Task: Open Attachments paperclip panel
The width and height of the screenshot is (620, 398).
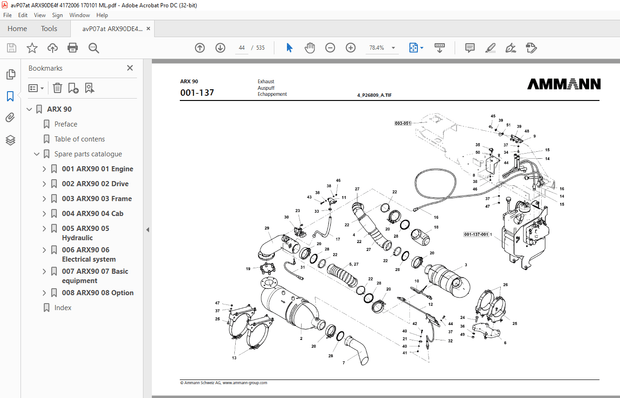Action: coord(10,117)
